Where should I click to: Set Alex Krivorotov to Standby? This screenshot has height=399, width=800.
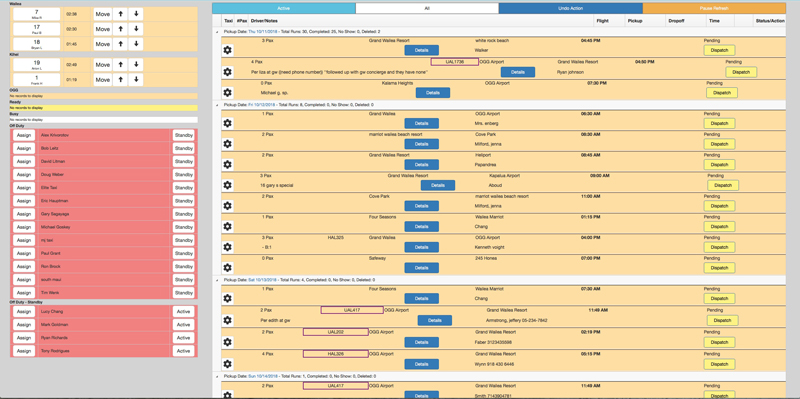click(x=183, y=135)
